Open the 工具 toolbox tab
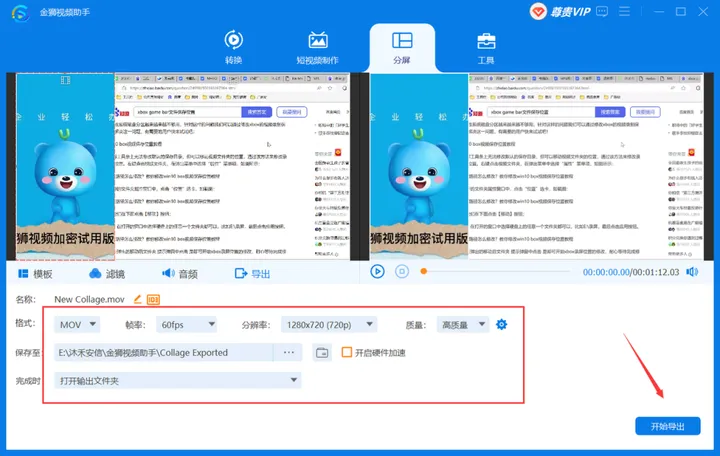 click(486, 47)
